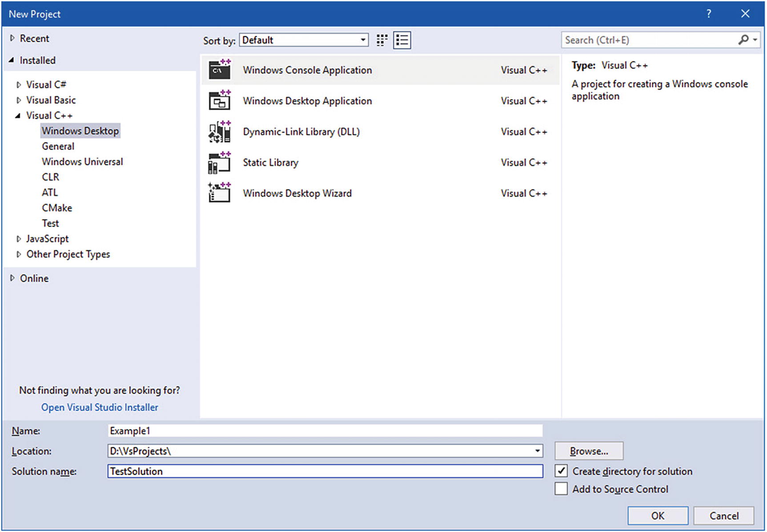Select Windows Universal in the tree
The height and width of the screenshot is (532, 767).
(82, 162)
